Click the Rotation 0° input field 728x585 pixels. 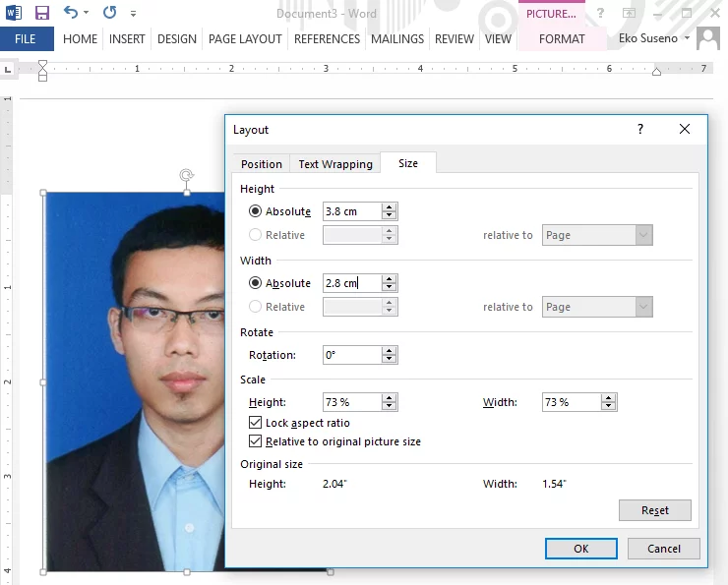352,355
